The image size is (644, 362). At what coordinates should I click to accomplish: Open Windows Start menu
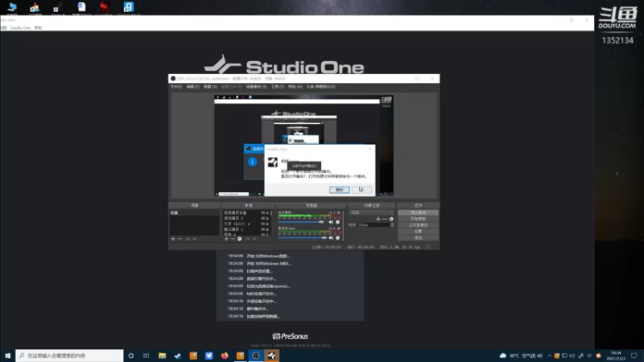tap(7, 356)
